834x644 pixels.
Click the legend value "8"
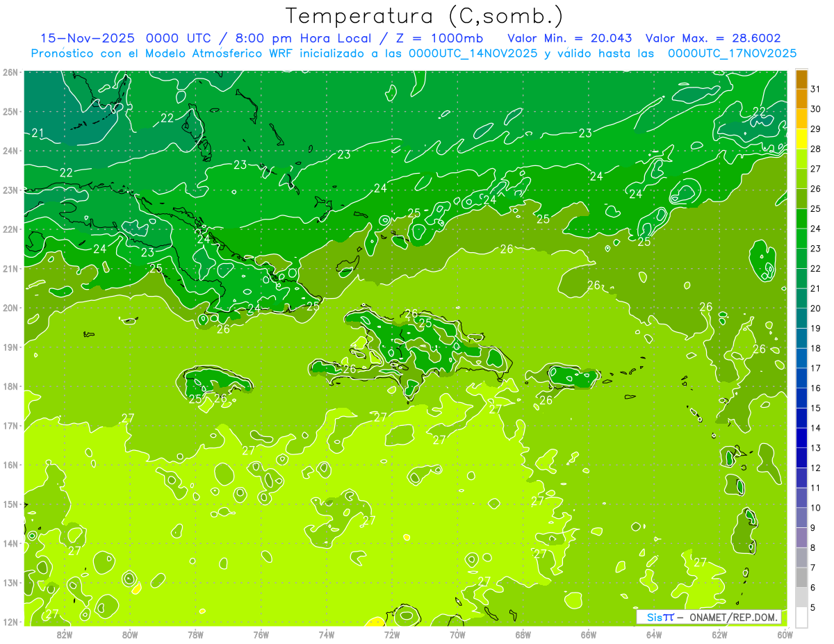coord(812,547)
